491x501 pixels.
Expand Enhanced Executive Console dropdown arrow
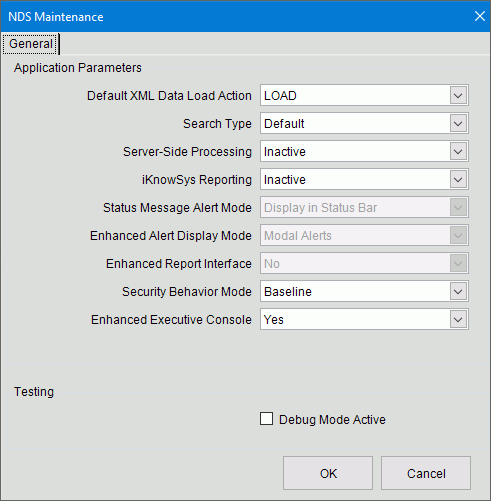[458, 320]
